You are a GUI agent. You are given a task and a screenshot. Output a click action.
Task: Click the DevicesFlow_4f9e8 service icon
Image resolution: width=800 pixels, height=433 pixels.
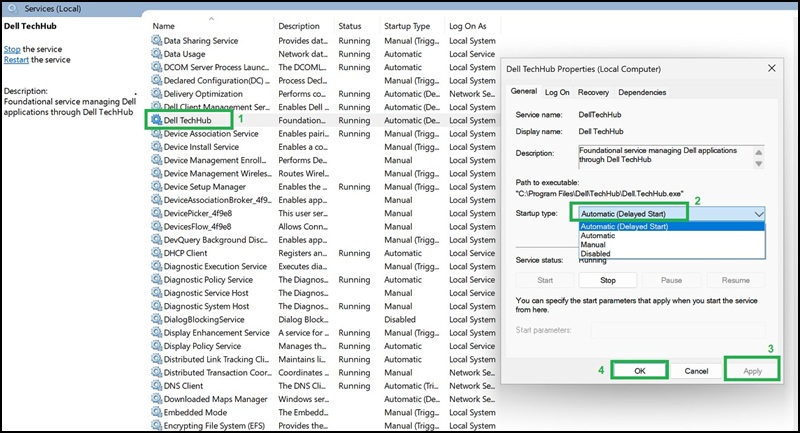point(157,226)
